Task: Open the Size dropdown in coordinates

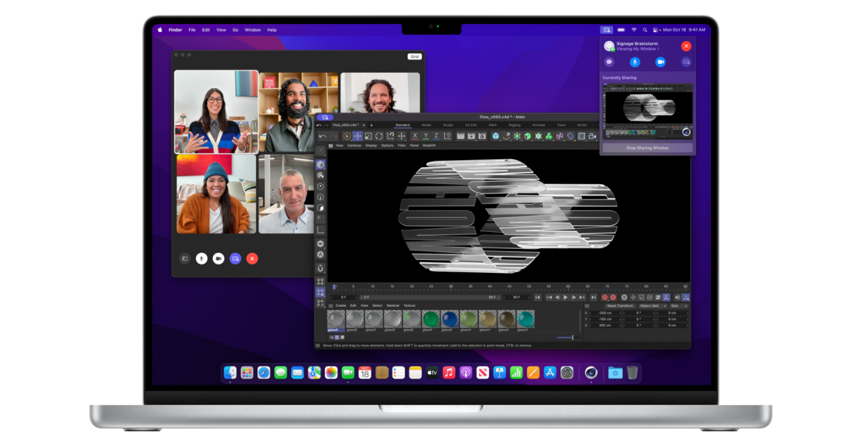Action: tap(679, 306)
